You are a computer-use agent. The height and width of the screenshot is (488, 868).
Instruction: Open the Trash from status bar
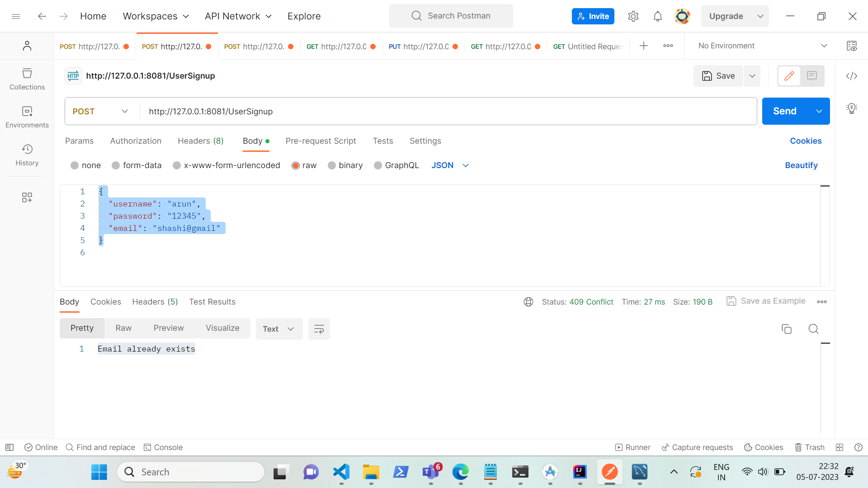click(x=810, y=447)
